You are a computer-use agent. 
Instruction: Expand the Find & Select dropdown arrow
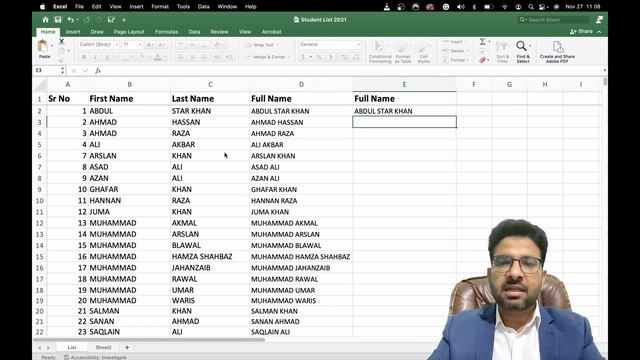point(530,46)
